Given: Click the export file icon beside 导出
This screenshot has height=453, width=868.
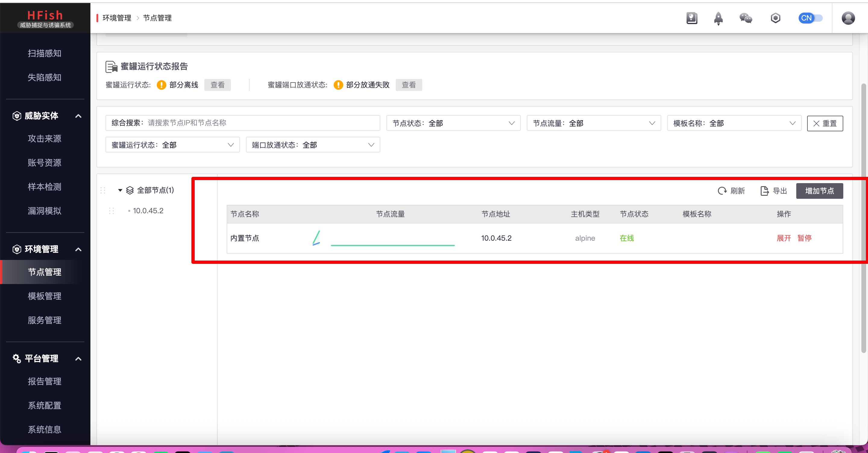Looking at the screenshot, I should pos(764,191).
